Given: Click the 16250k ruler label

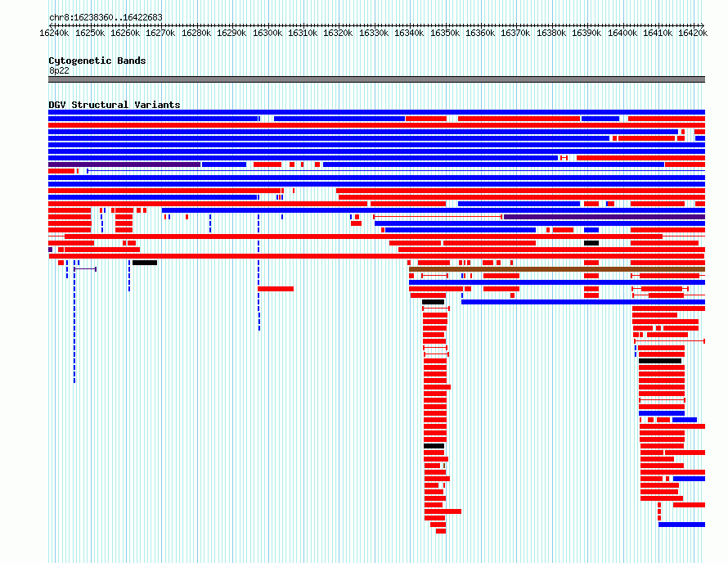Looking at the screenshot, I should (90, 33).
